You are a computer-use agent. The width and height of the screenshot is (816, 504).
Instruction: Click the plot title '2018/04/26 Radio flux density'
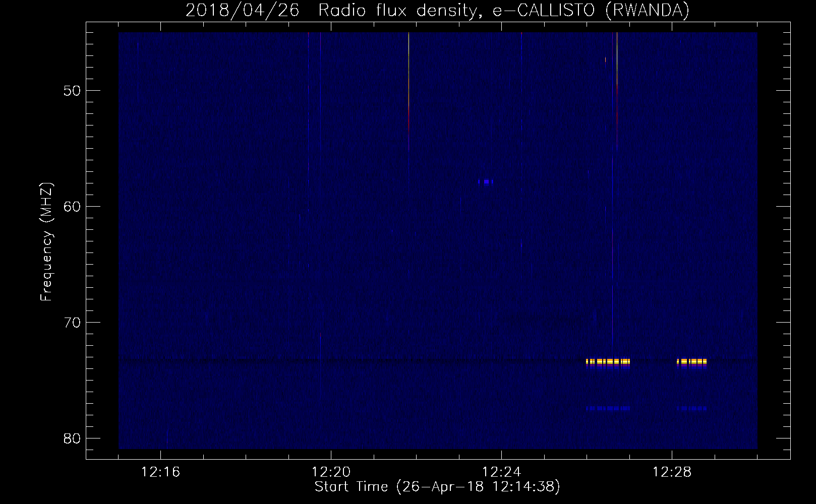click(437, 10)
